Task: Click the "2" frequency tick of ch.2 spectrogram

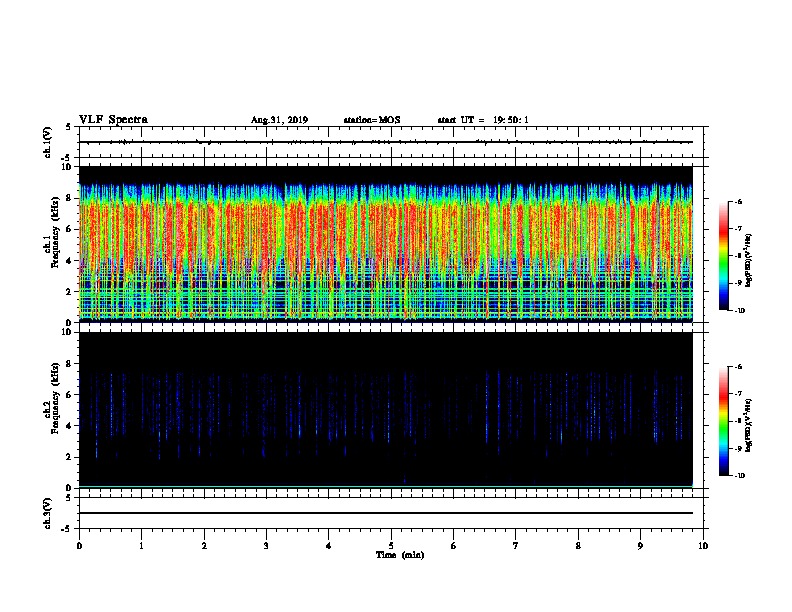Action: [69, 457]
